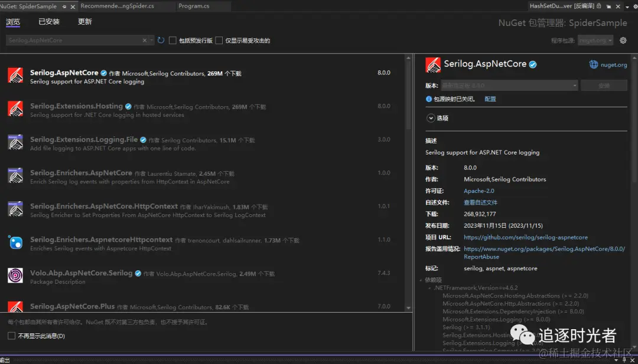Image resolution: width=638 pixels, height=364 pixels.
Task: Switch to the 已安装 tab
Action: tap(49, 21)
